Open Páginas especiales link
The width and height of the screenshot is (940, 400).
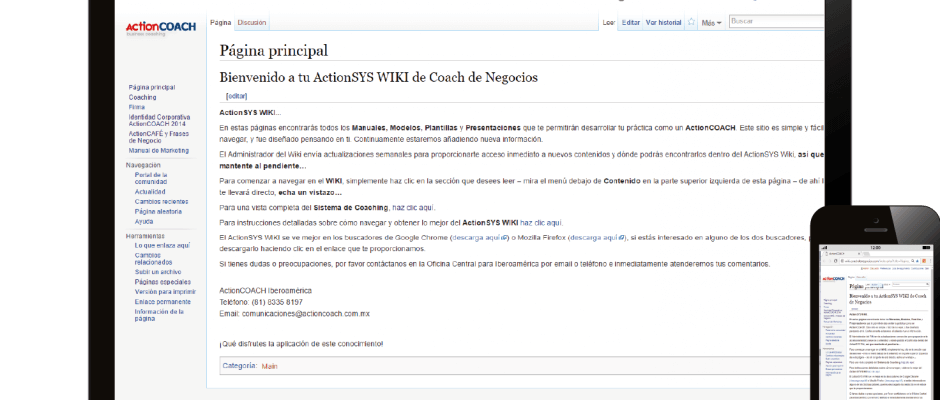(x=161, y=282)
